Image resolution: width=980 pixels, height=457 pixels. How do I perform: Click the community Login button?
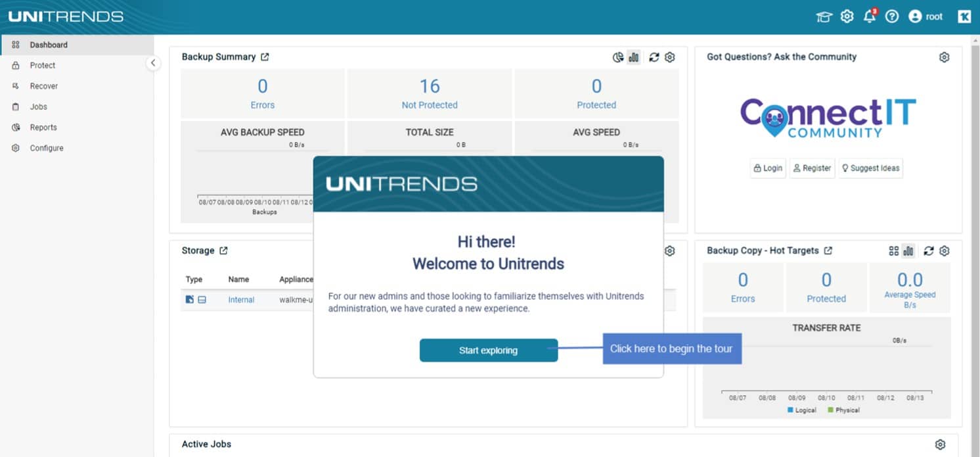[x=768, y=168]
